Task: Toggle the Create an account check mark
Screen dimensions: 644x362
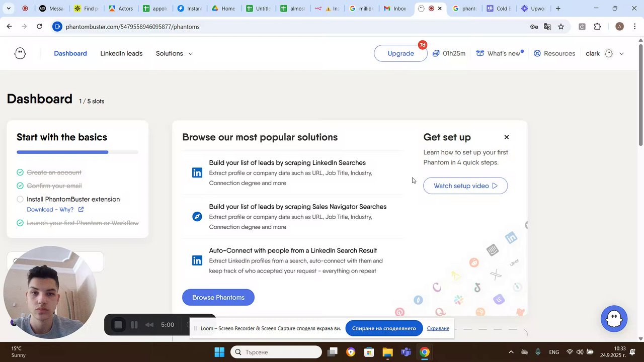Action: coord(20,172)
